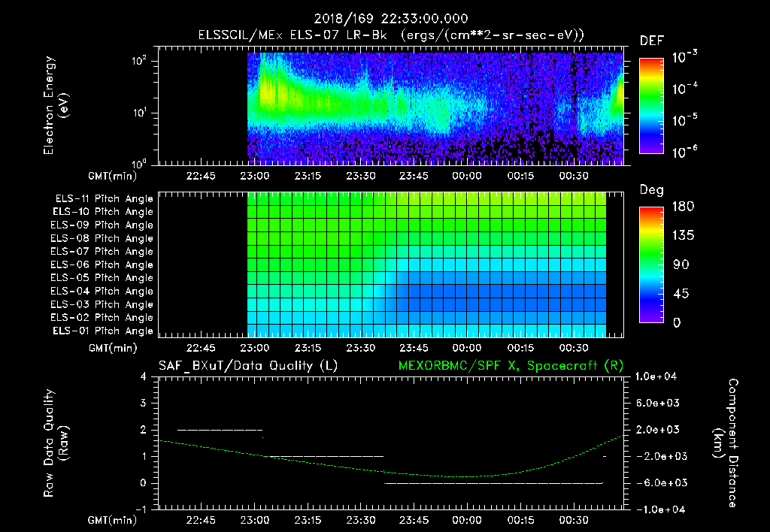Click the 2.0e+03 right axis value
Screen dimensions: 770x532
658,430
